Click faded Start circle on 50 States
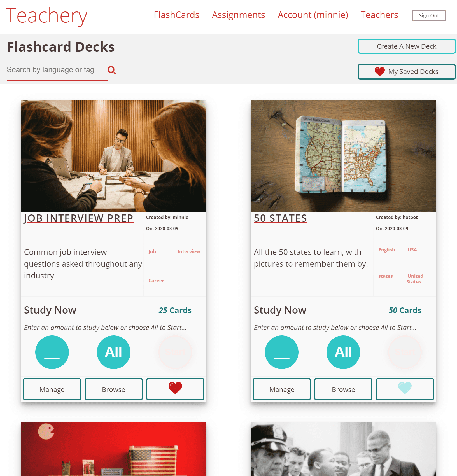 [405, 352]
